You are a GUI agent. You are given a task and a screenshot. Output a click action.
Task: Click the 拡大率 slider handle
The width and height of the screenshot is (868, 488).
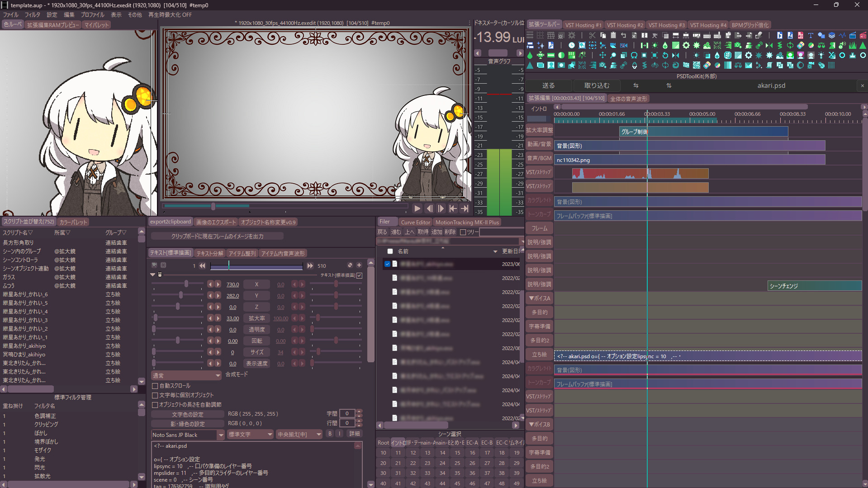coord(155,318)
